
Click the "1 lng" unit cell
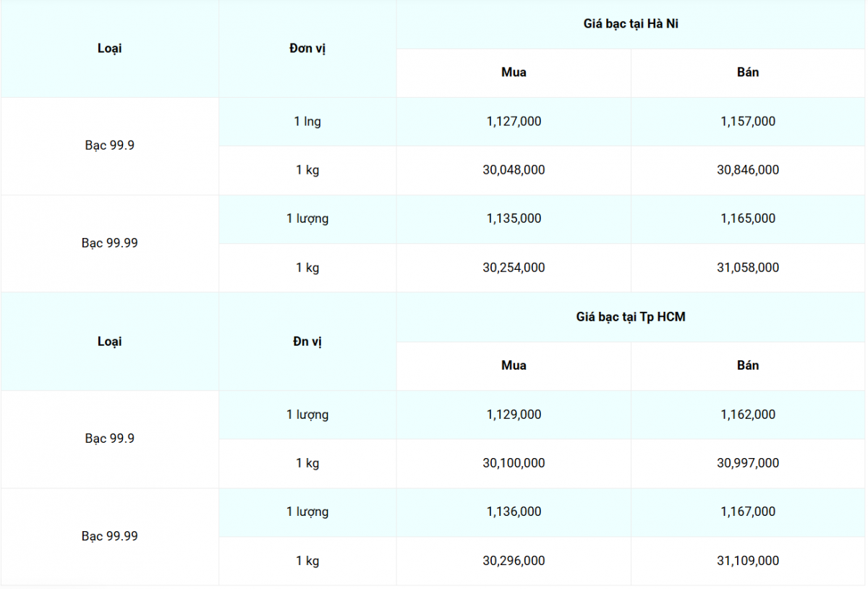click(307, 122)
